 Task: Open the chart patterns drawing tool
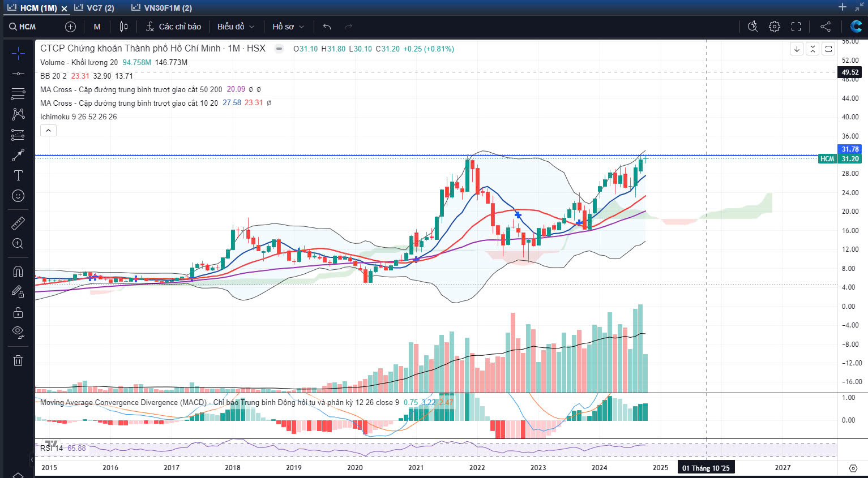18,114
